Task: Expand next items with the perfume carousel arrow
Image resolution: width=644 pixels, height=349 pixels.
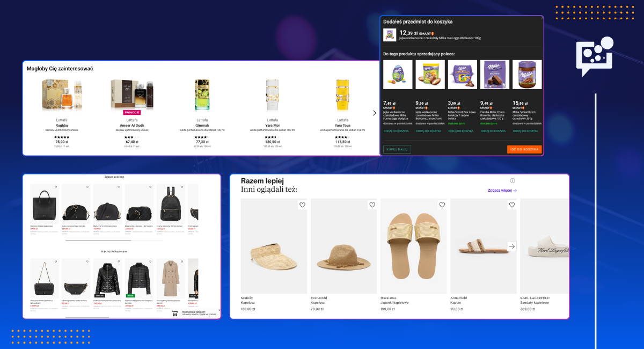Action: pyautogui.click(x=374, y=113)
